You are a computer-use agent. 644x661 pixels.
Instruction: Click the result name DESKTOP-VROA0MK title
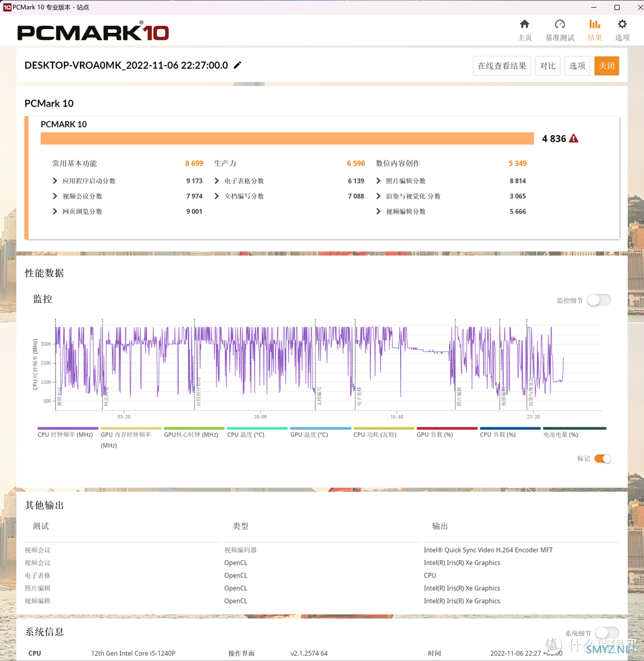126,66
